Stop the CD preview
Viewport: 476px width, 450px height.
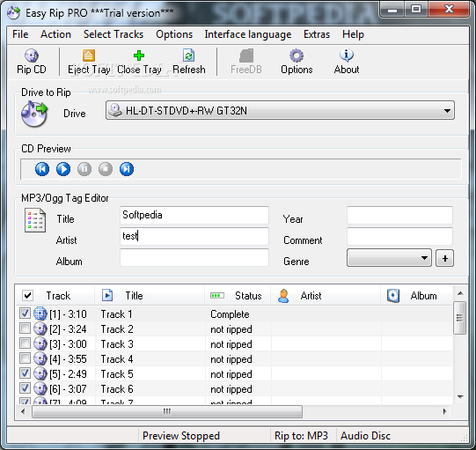coord(106,169)
